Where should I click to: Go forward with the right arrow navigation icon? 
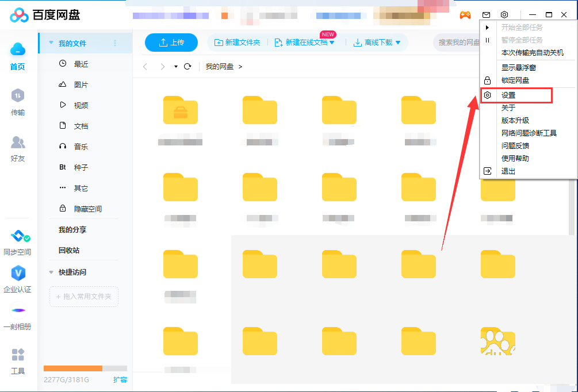[162, 67]
